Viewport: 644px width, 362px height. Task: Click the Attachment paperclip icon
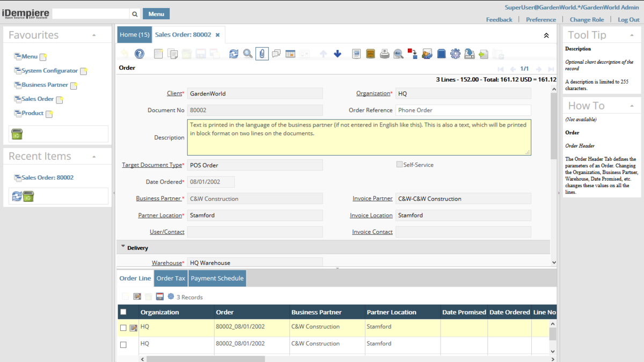click(262, 54)
